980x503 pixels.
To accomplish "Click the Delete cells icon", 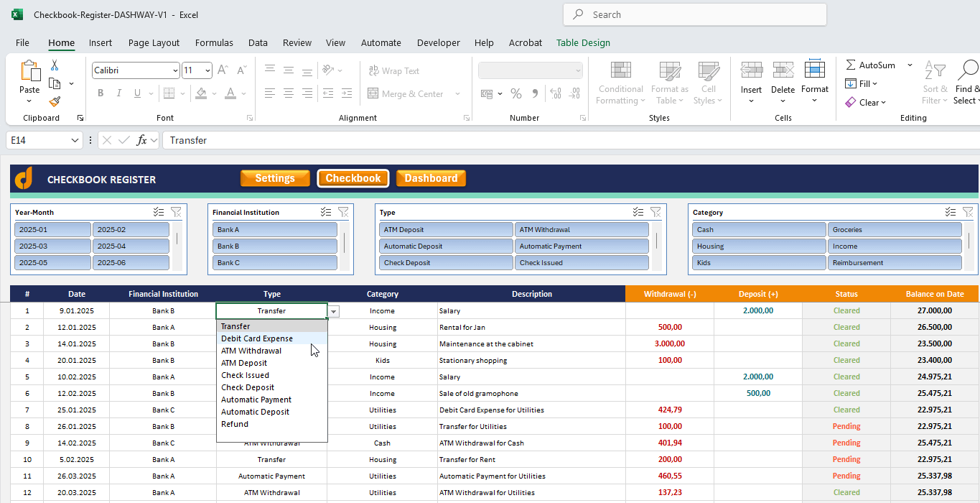I will [x=783, y=70].
